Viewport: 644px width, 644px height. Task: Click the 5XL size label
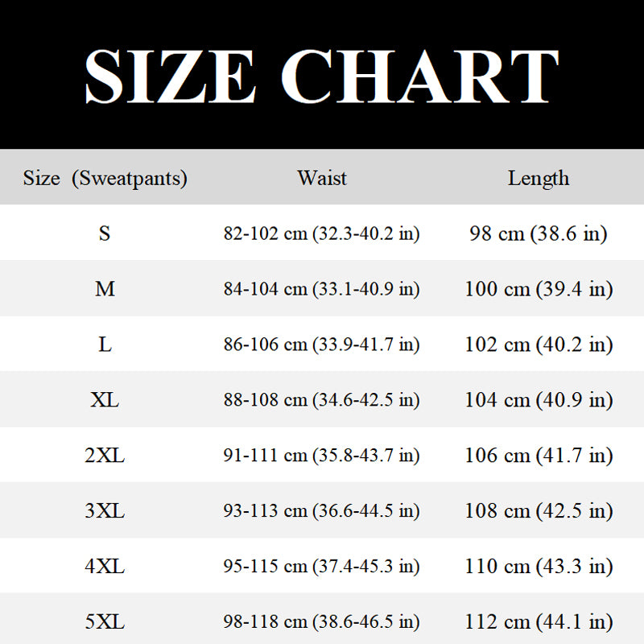click(x=105, y=622)
